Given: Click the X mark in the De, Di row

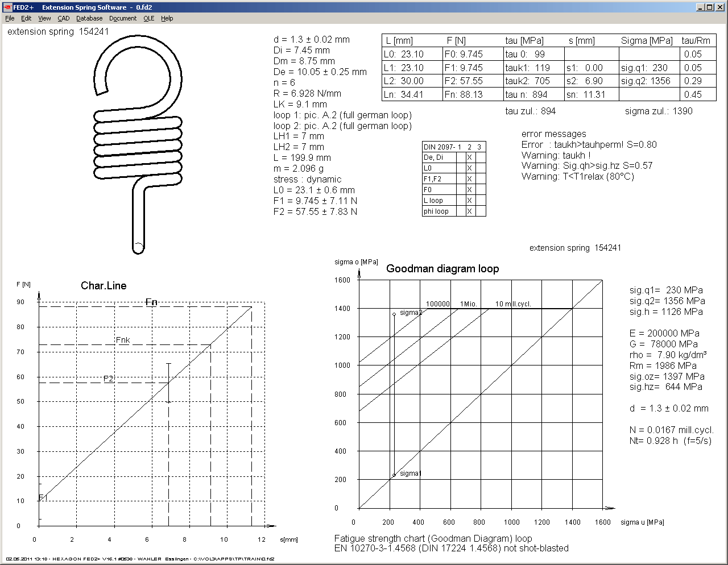Looking at the screenshot, I should coord(469,157).
